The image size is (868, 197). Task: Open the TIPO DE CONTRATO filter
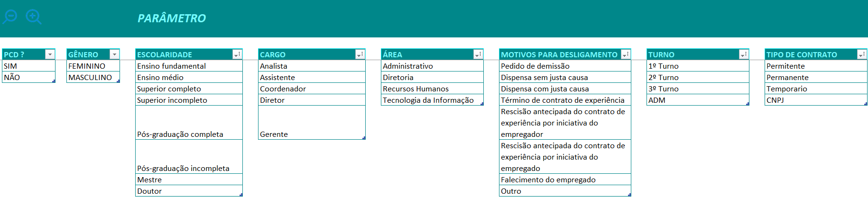click(x=862, y=54)
